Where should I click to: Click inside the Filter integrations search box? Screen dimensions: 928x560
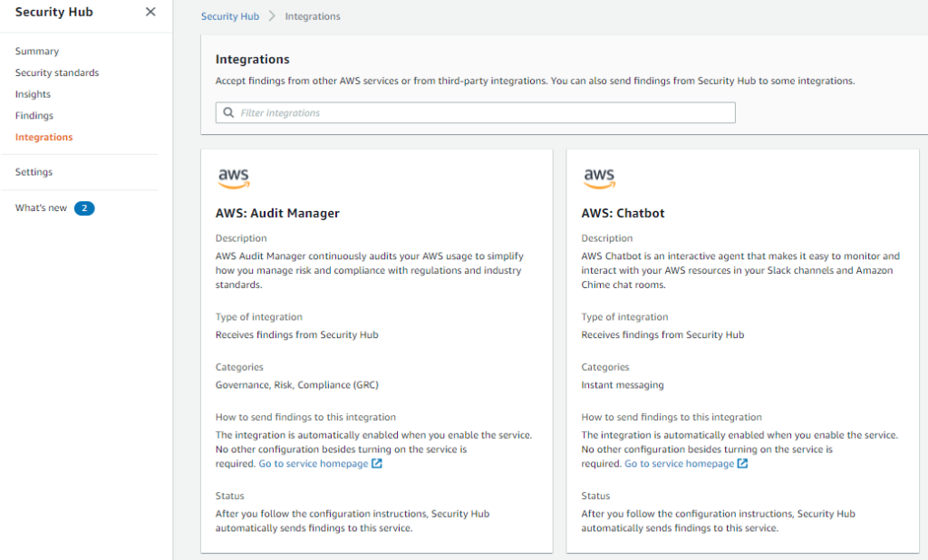coord(453,111)
